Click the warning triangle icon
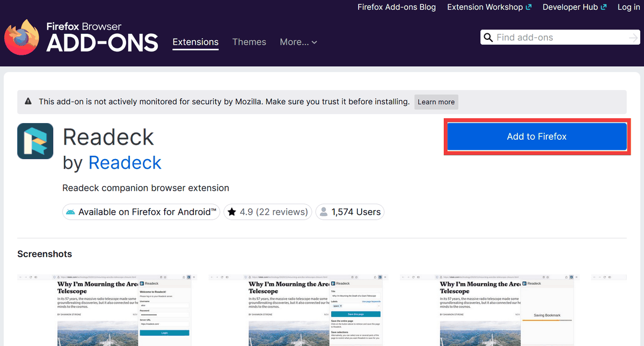Image resolution: width=644 pixels, height=346 pixels. tap(27, 102)
